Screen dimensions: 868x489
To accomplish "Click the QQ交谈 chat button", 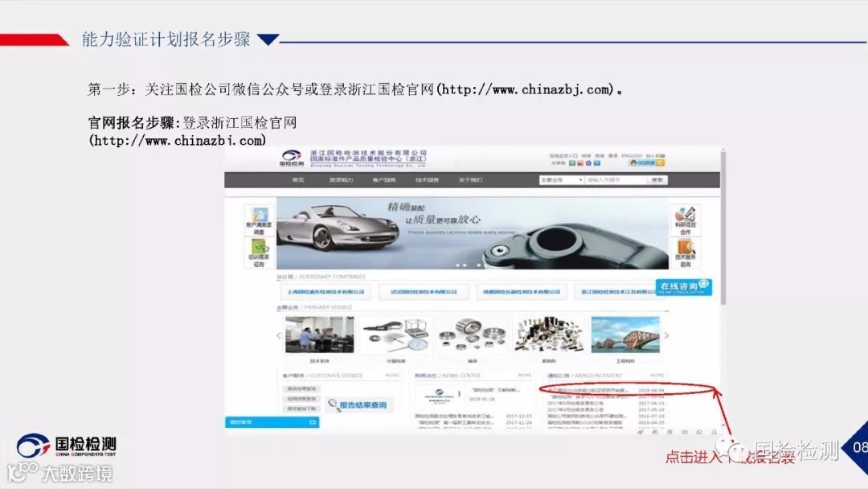I will (646, 162).
